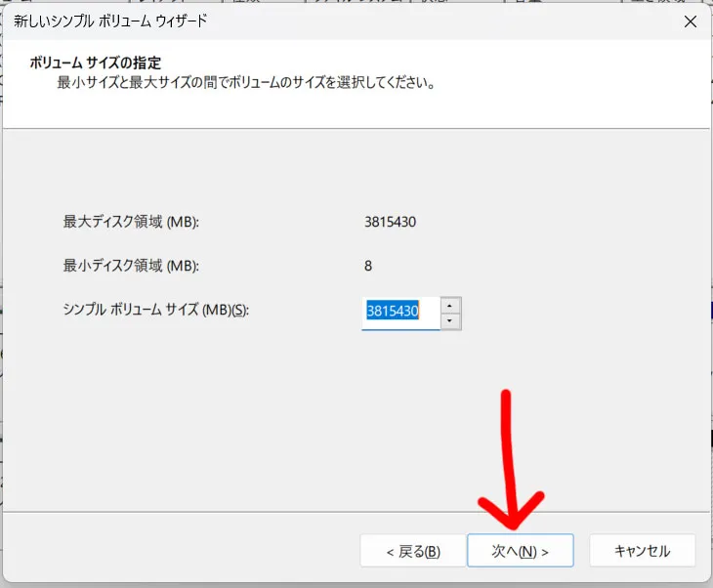Cancel the wizard with キャンセル

[643, 551]
